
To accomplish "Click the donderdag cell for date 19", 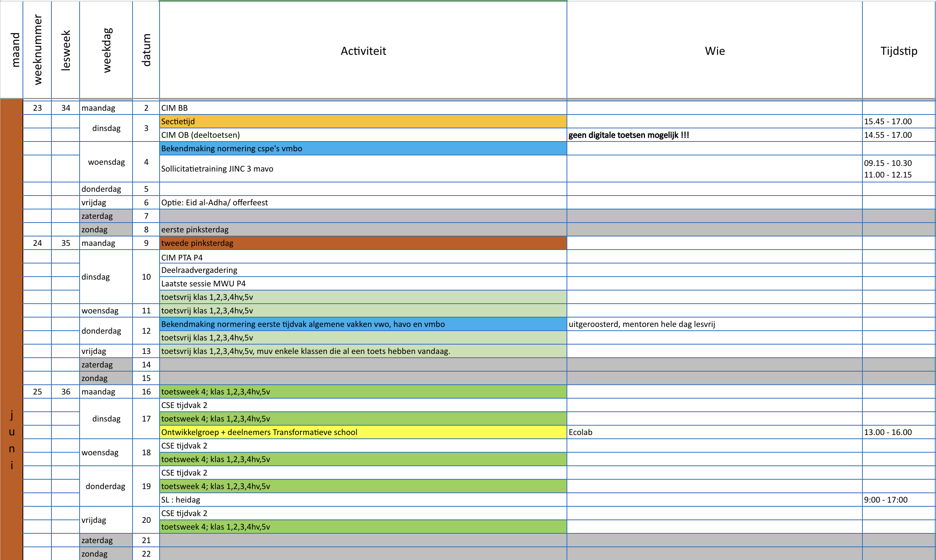I will pyautogui.click(x=106, y=486).
